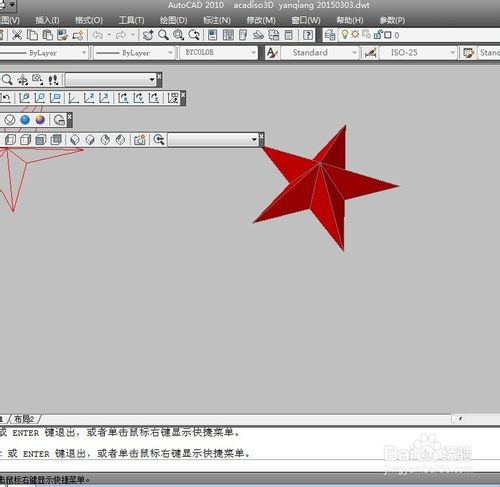
Task: Open the 插入(I) menu
Action: click(x=47, y=20)
